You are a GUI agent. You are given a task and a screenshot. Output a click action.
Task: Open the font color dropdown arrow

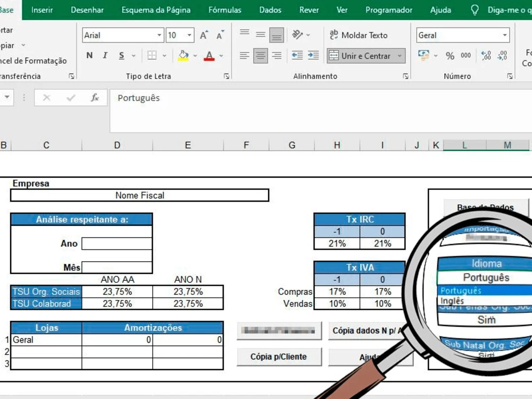[x=221, y=55]
